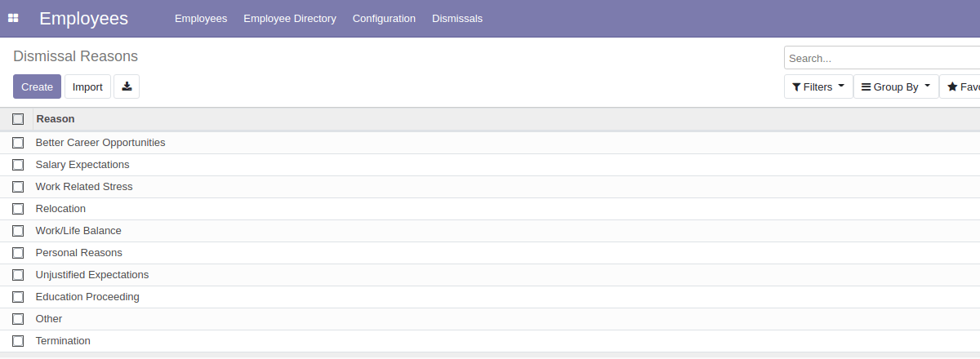The image size is (980, 359).
Task: Toggle the select-all checkbox in header
Action: point(18,119)
